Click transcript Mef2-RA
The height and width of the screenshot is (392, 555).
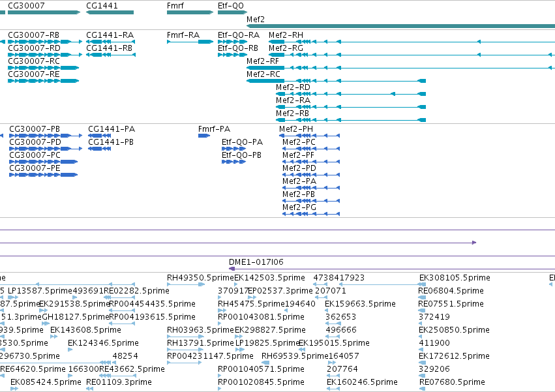(351, 107)
